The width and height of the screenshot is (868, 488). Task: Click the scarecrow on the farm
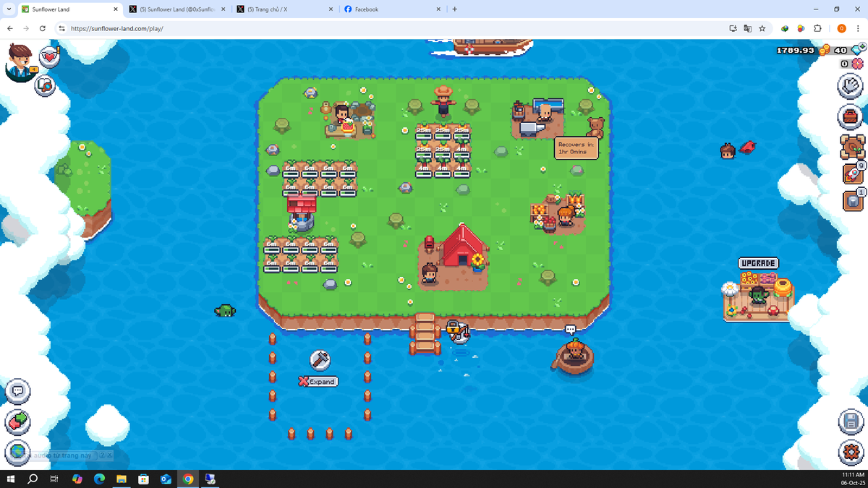point(443,103)
